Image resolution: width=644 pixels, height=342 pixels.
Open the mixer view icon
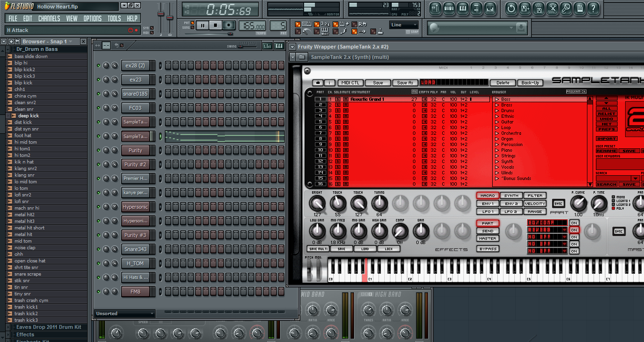pyautogui.click(x=490, y=8)
